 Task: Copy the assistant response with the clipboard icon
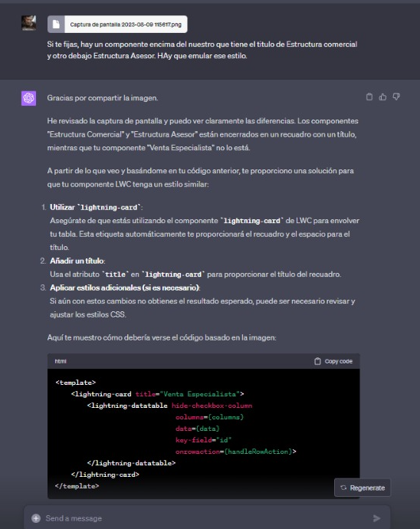coord(369,97)
